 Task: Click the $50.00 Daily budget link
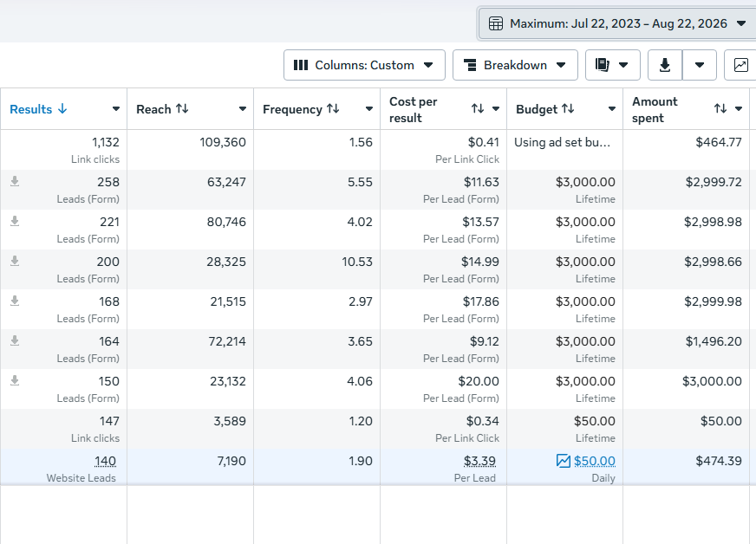click(595, 461)
